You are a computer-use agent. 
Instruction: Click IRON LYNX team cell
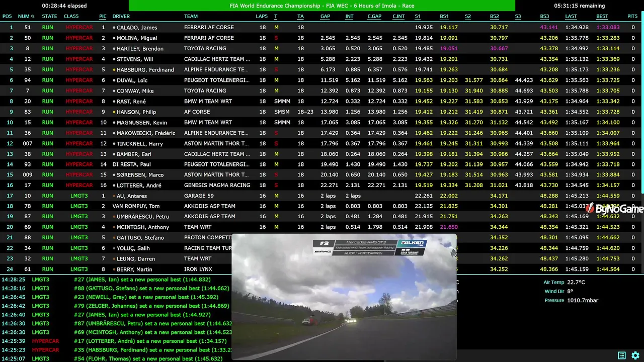pyautogui.click(x=198, y=269)
